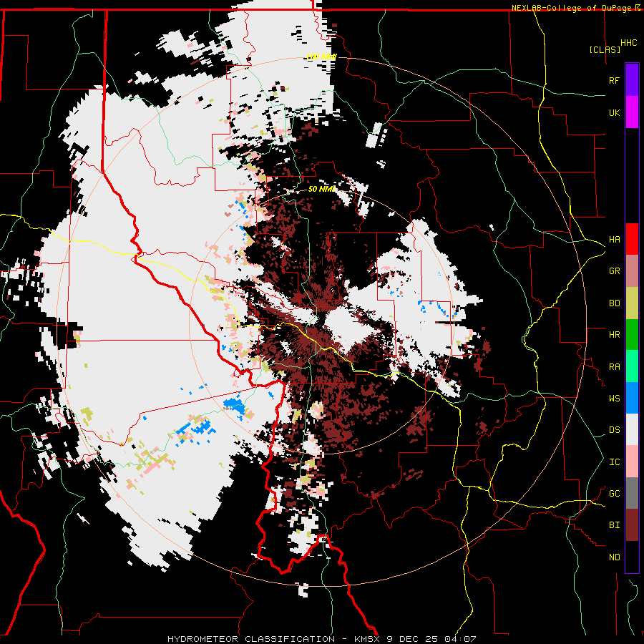
Task: Click the HYDROMETEOR CLASSIFICATION caption
Action: click(x=251, y=639)
